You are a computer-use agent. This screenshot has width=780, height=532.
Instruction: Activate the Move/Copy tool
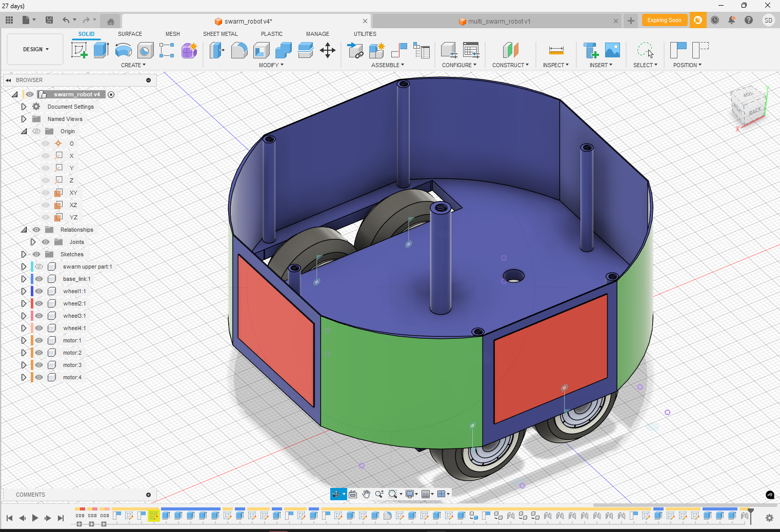point(327,50)
